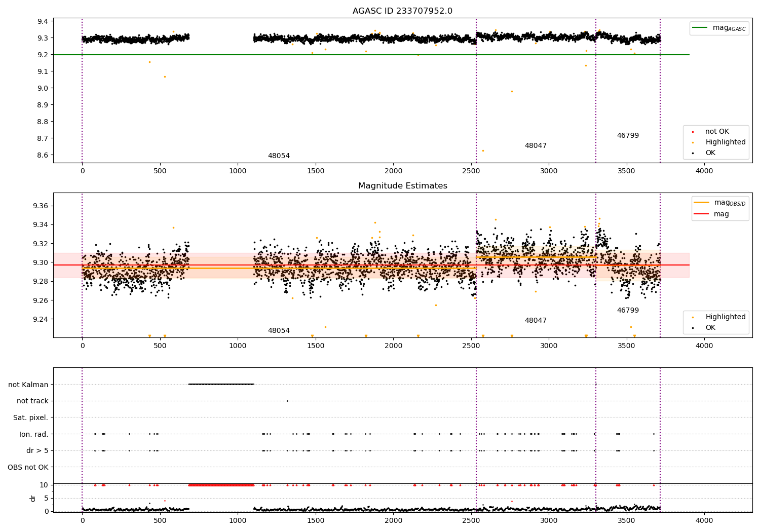The image size is (760, 532).
Task: Click the 9.0 y-axis tick label
Action: [x=43, y=88]
